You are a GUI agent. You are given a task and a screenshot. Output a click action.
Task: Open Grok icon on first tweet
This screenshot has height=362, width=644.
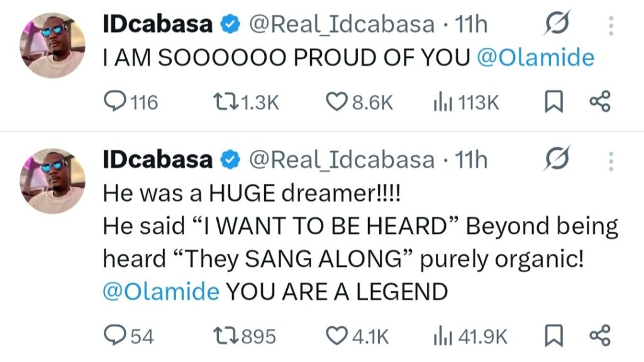(557, 25)
